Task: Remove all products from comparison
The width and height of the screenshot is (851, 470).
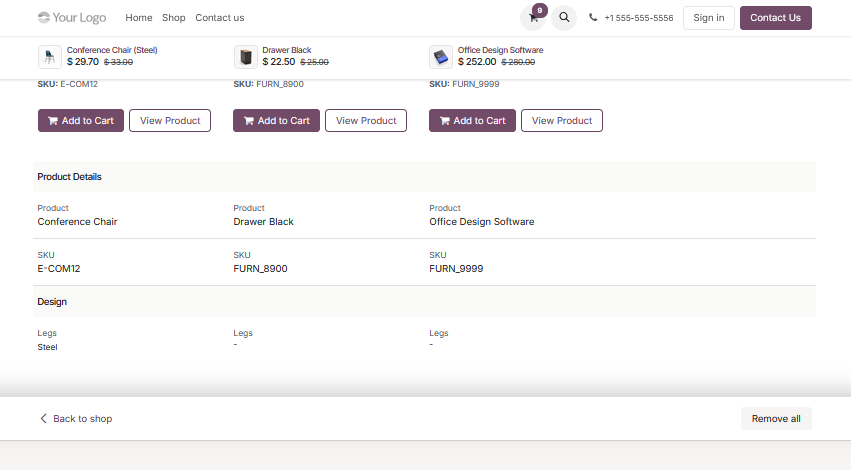Action: [x=776, y=418]
